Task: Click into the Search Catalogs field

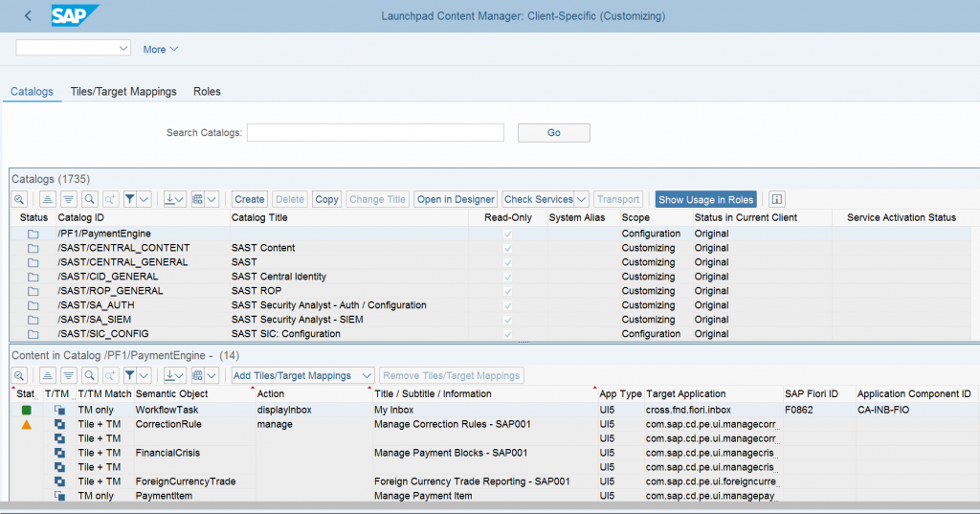Action: pyautogui.click(x=375, y=132)
